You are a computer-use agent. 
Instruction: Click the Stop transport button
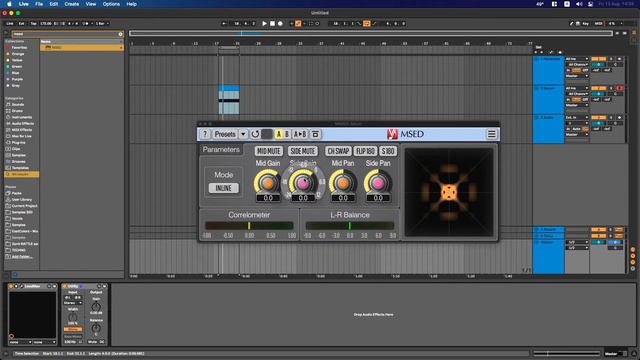(x=272, y=24)
